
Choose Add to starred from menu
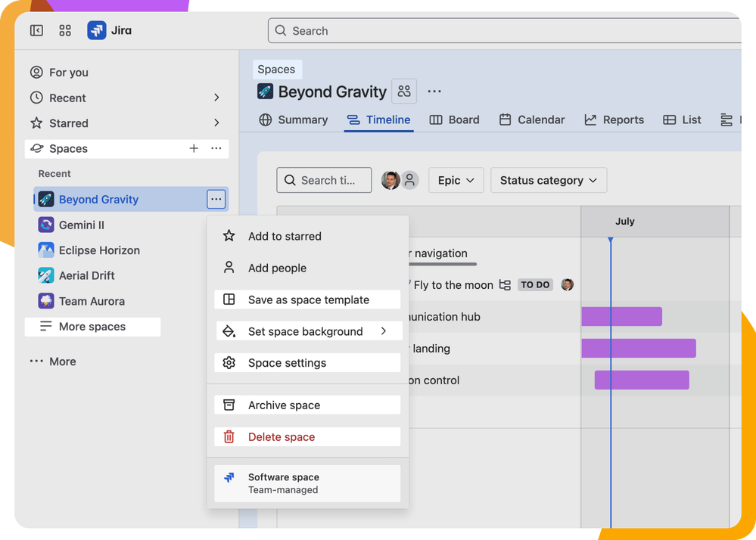click(x=307, y=236)
